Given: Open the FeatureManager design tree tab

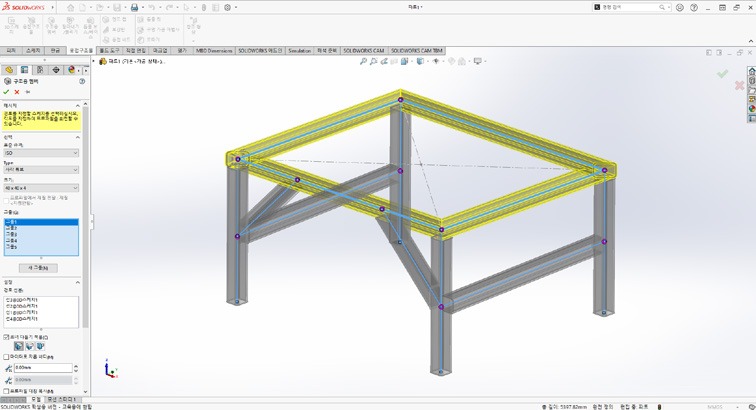Looking at the screenshot, I should tap(8, 70).
